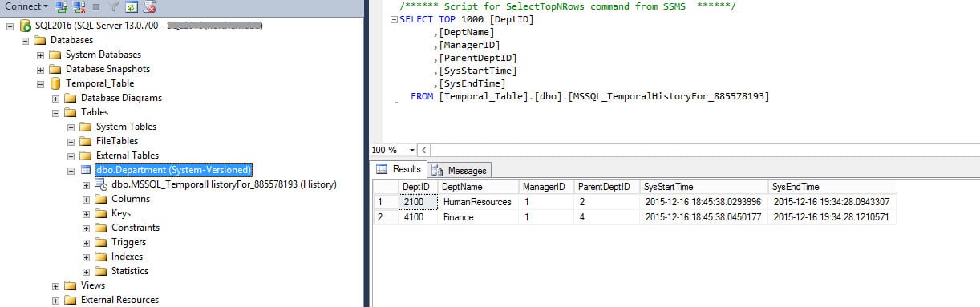Expand the Columns folder

coord(87,199)
